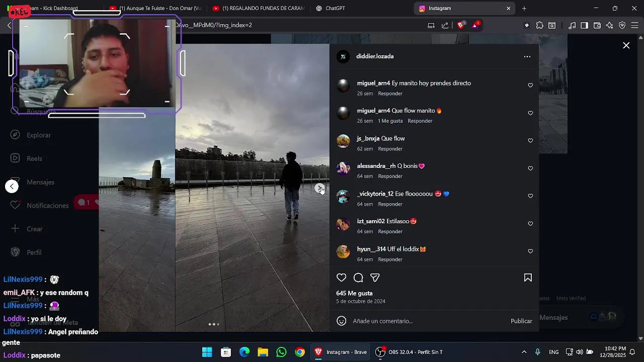644x362 pixels.
Task: View the '645 Me gusta' likes list
Action: (354, 293)
